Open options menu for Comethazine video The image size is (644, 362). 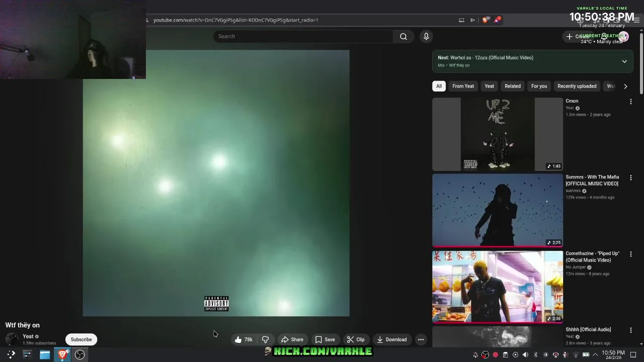630,254
